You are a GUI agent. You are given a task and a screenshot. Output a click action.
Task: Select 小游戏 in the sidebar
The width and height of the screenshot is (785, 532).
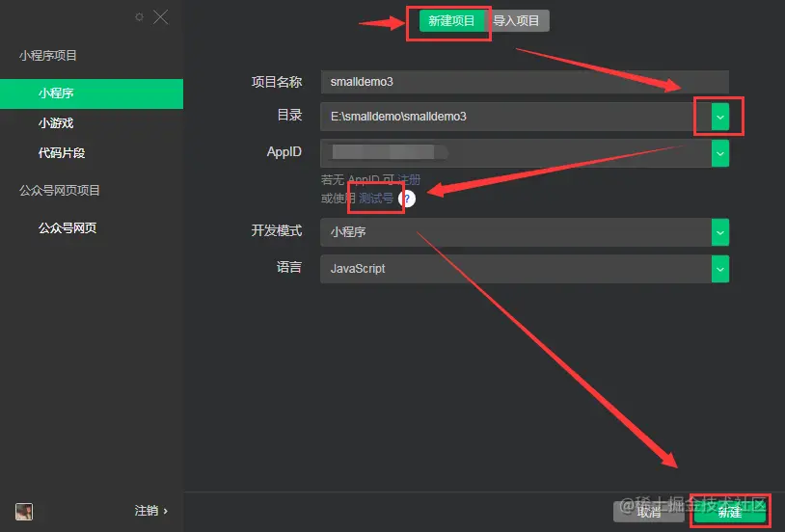click(56, 123)
